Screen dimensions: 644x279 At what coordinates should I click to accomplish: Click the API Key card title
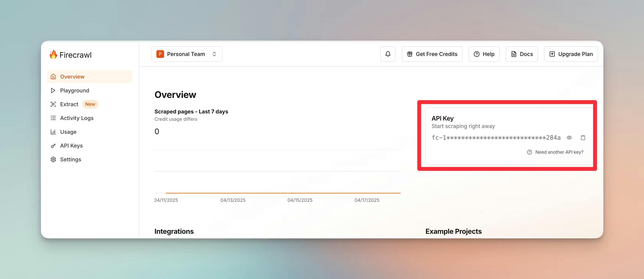click(x=443, y=118)
